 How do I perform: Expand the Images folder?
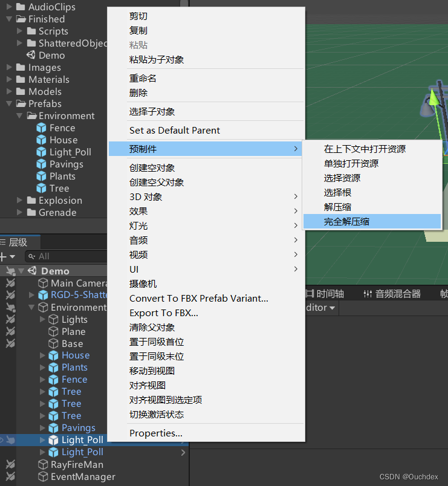pos(9,67)
